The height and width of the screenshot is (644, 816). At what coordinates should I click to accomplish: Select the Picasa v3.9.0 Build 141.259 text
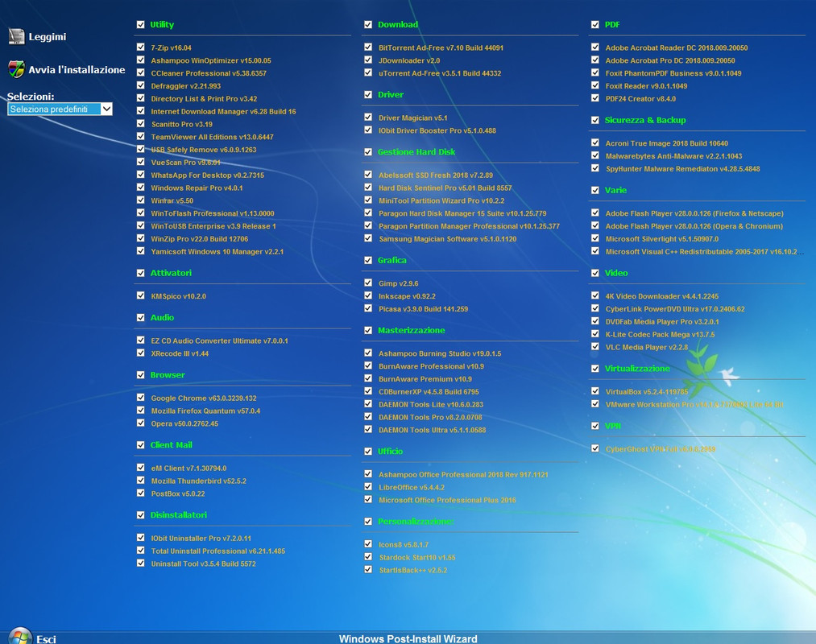tap(423, 309)
